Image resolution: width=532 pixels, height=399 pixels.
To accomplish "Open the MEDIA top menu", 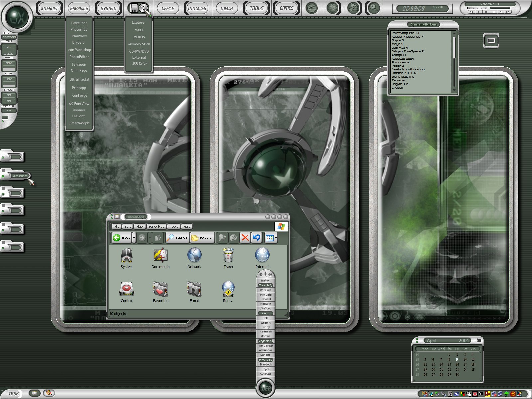I will click(227, 8).
